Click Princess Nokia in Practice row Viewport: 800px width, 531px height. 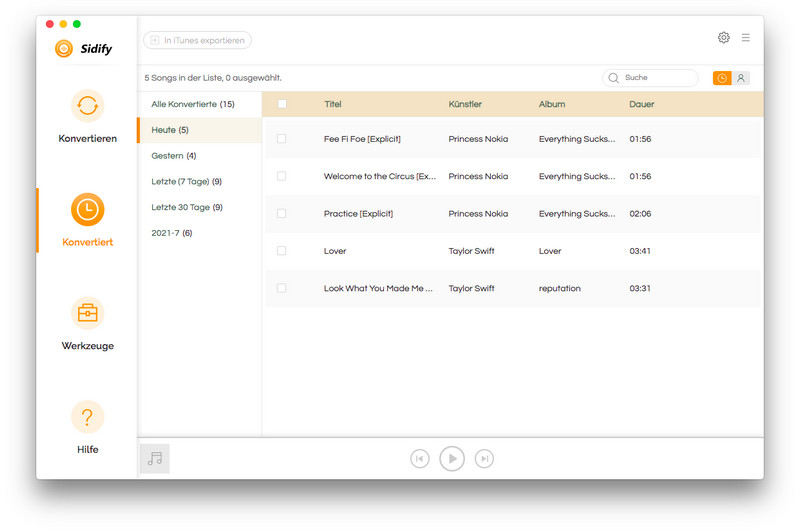pyautogui.click(x=478, y=213)
